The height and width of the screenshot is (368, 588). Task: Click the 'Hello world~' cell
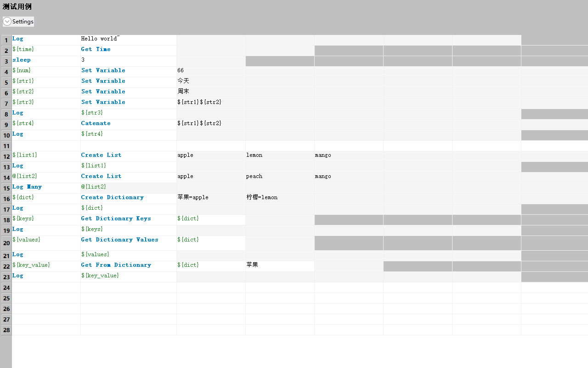click(x=129, y=40)
